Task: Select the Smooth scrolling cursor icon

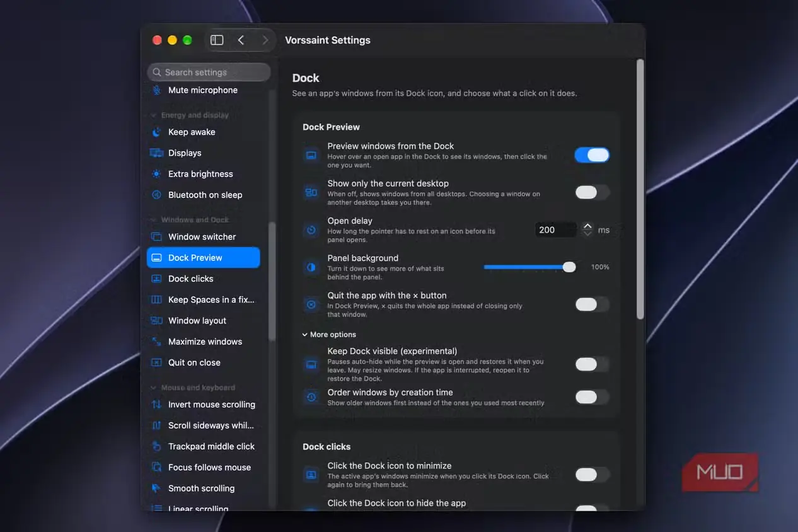Action: click(156, 488)
